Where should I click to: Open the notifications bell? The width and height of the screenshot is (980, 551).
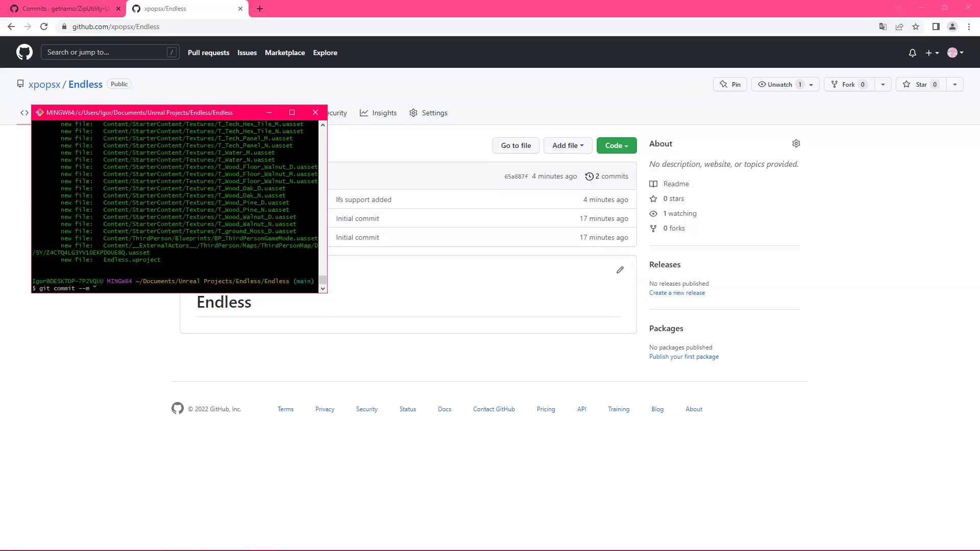(x=913, y=53)
